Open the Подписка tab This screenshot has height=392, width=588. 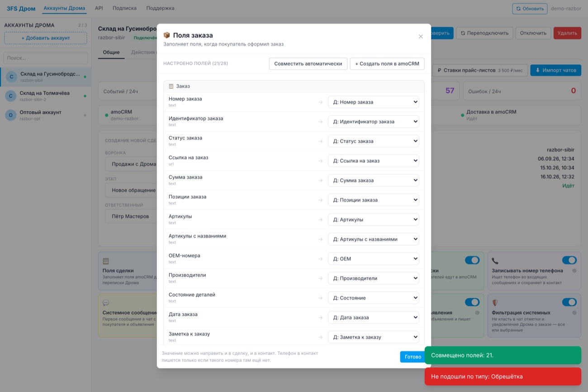124,8
